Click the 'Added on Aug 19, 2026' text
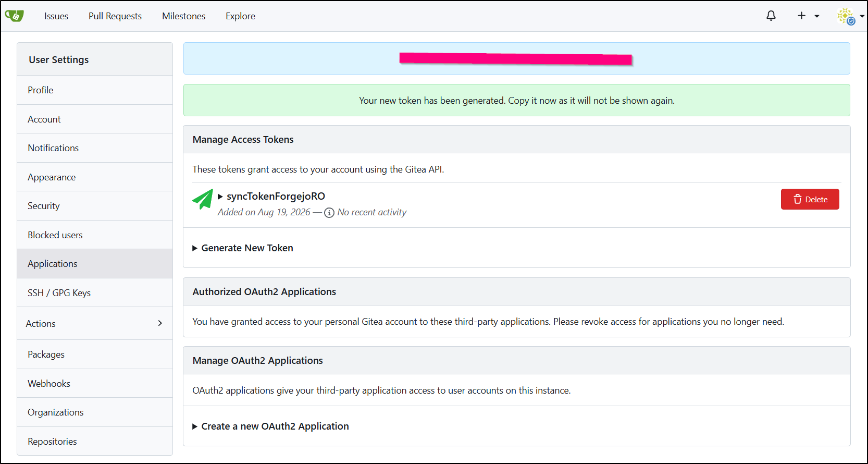The image size is (868, 464). click(264, 212)
